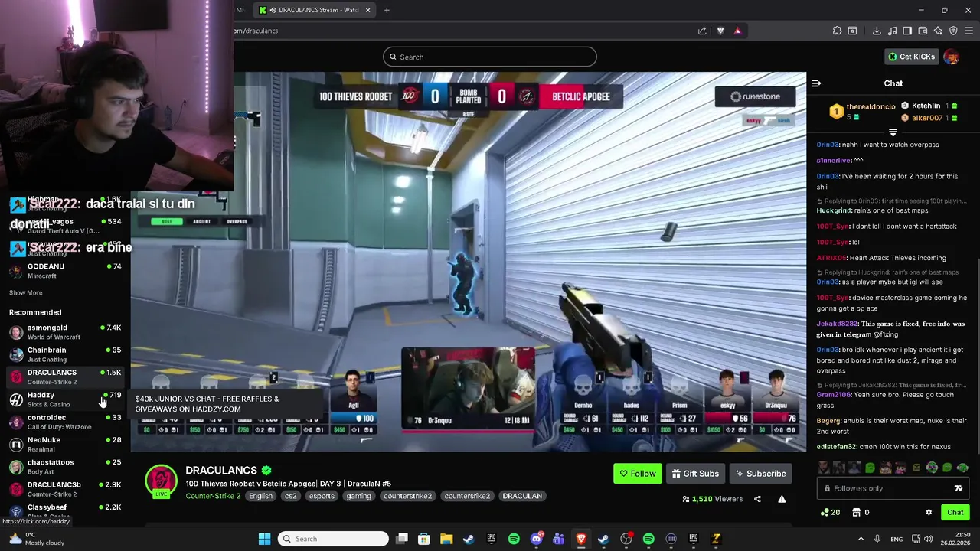Send message with green Chat button
The height and width of the screenshot is (551, 980).
(x=955, y=512)
